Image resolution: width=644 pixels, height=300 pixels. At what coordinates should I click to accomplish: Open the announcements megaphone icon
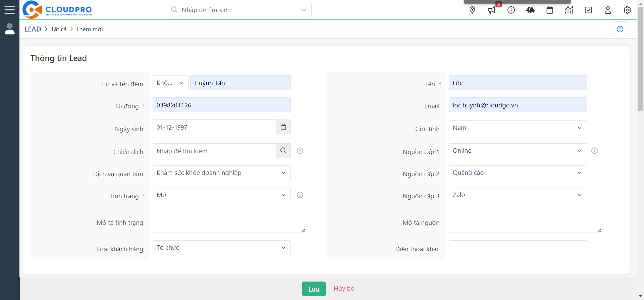pyautogui.click(x=492, y=10)
